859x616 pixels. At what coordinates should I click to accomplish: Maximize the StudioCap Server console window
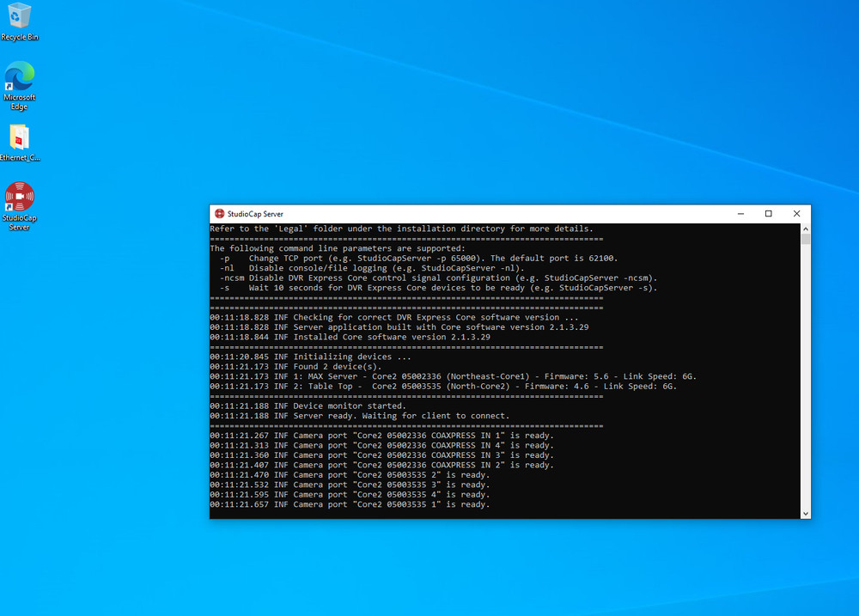(x=769, y=214)
